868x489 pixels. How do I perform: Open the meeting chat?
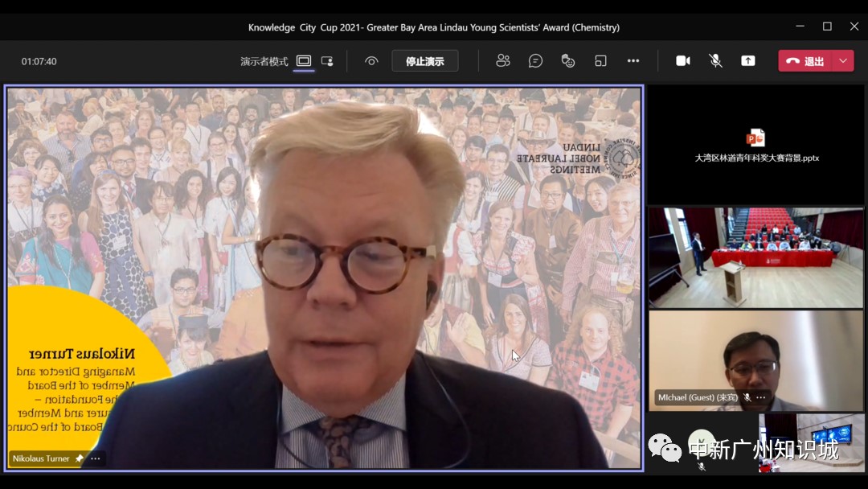(x=535, y=61)
